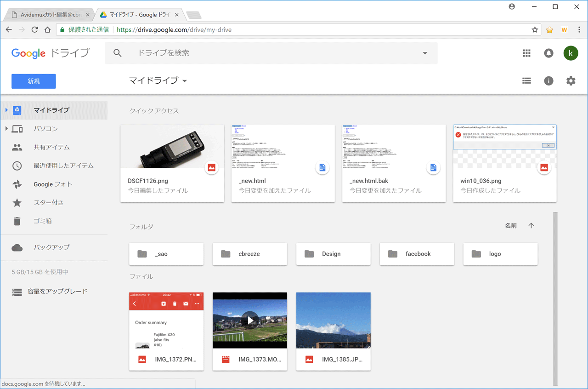Open a new browser tab
Screen dimensions: 588x389
coord(194,15)
